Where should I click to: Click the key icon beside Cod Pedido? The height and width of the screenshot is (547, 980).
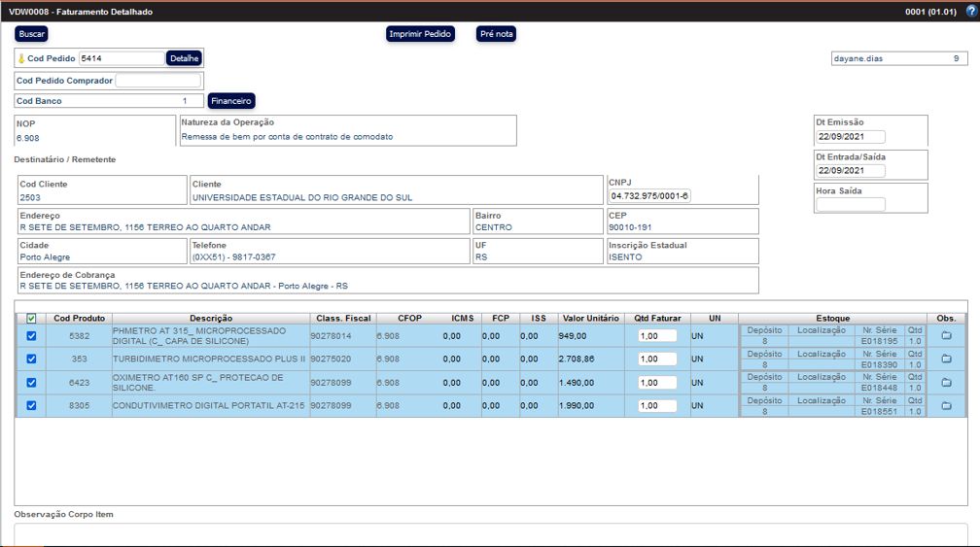coord(21,59)
